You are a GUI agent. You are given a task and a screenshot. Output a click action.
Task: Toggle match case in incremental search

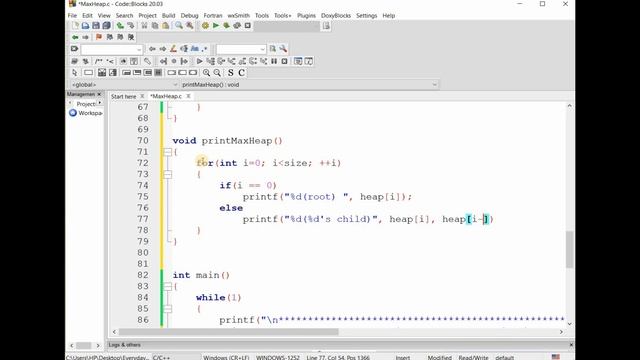(x=194, y=49)
